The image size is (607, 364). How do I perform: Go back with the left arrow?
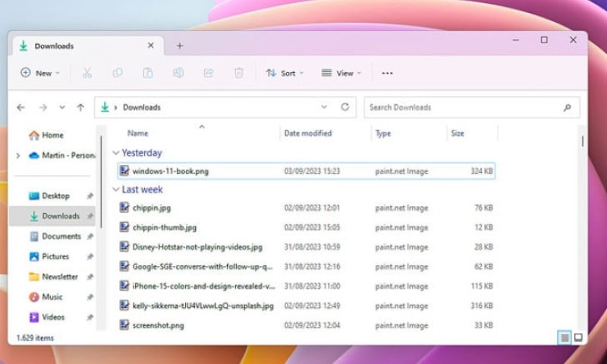(21, 108)
